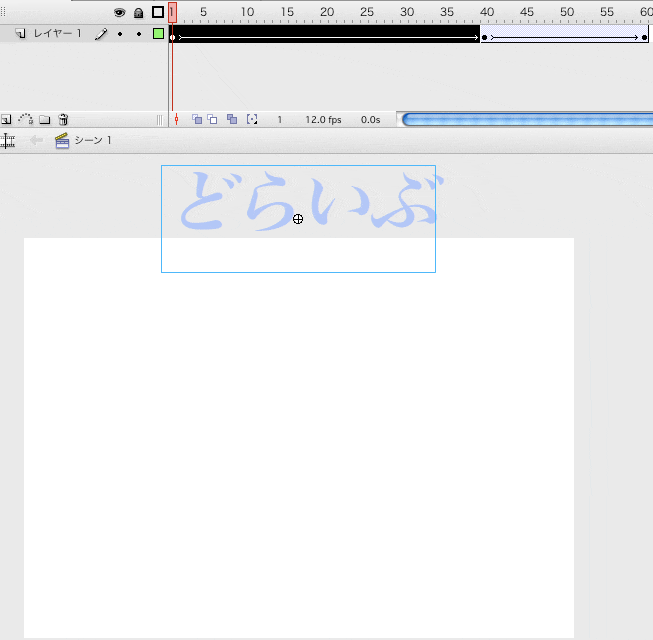
Task: Toggle the onion skin button
Action: click(197, 120)
